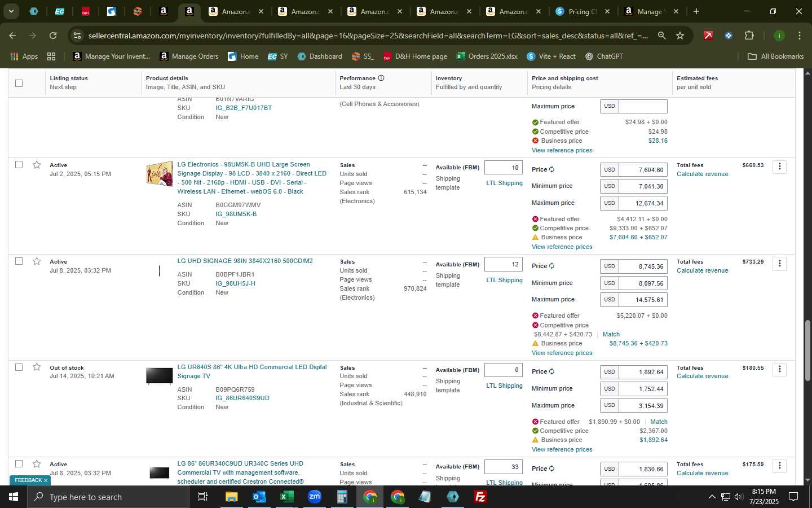Click Match next to $8,442.87 competitive price
This screenshot has height=508, width=812.
click(611, 334)
